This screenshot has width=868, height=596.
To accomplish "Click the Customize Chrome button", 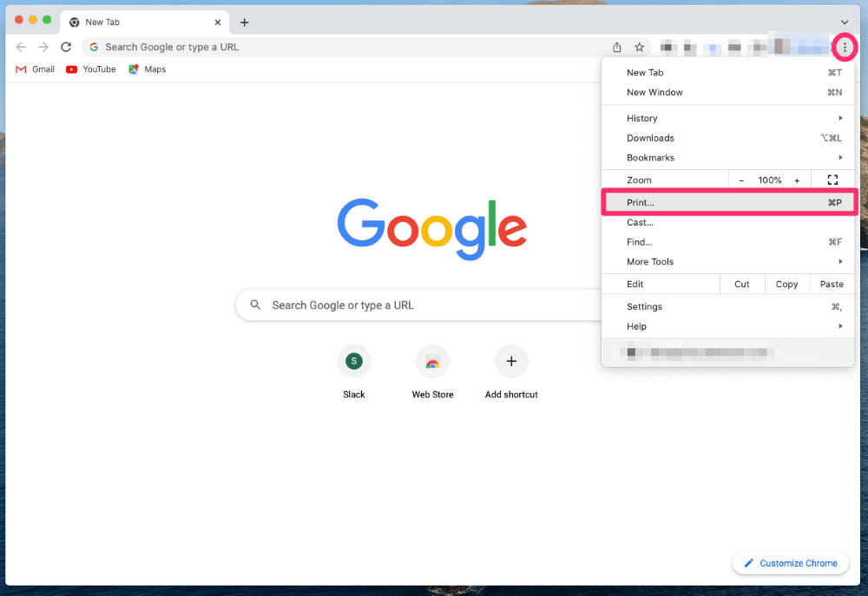I will pyautogui.click(x=790, y=563).
